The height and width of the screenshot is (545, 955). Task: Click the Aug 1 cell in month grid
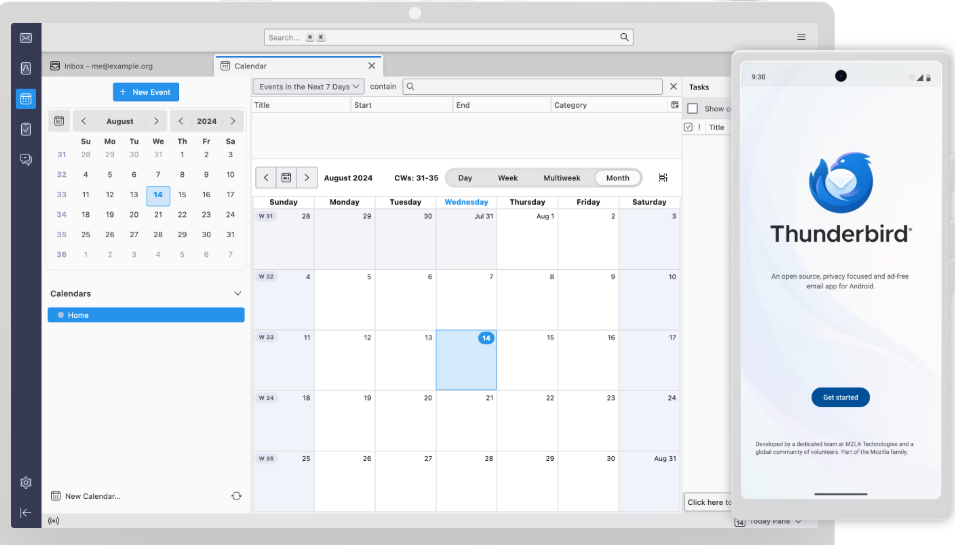pyautogui.click(x=527, y=239)
